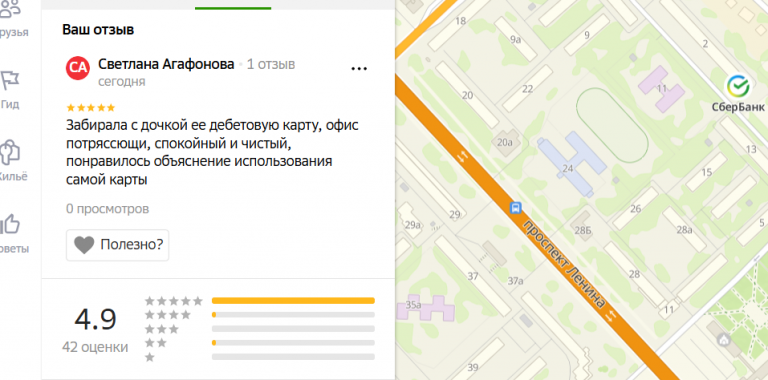Click the 4.9 overall rating value
The width and height of the screenshot is (768, 380).
coord(96,319)
